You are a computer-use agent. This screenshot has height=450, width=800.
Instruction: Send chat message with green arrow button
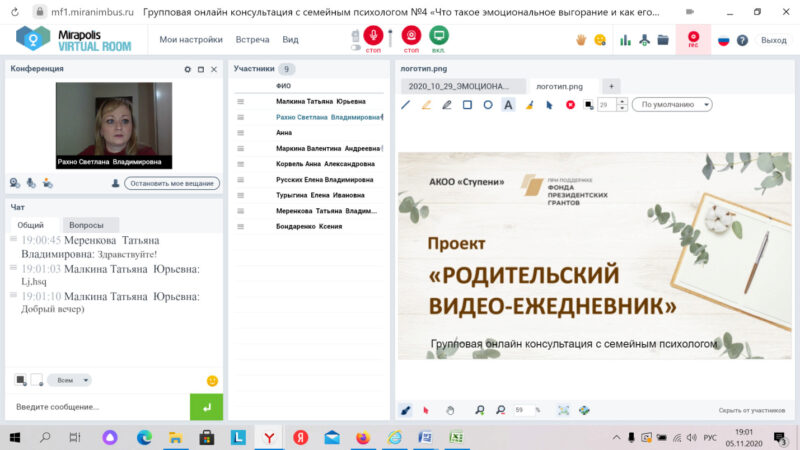coord(206,407)
